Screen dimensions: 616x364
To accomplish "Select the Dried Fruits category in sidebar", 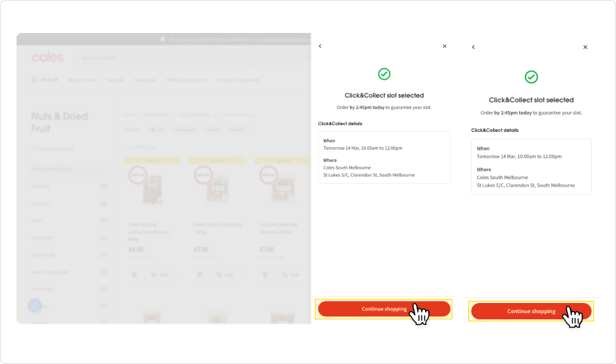I will [69, 255].
